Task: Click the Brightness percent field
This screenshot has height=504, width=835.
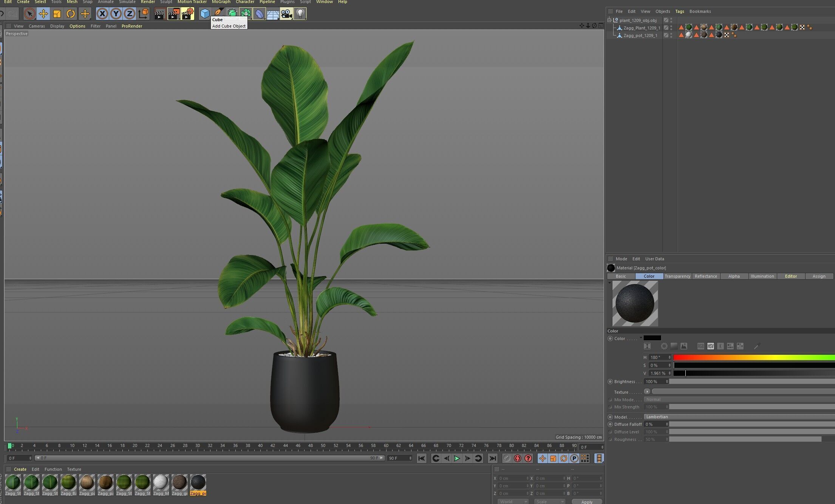Action: (656, 382)
